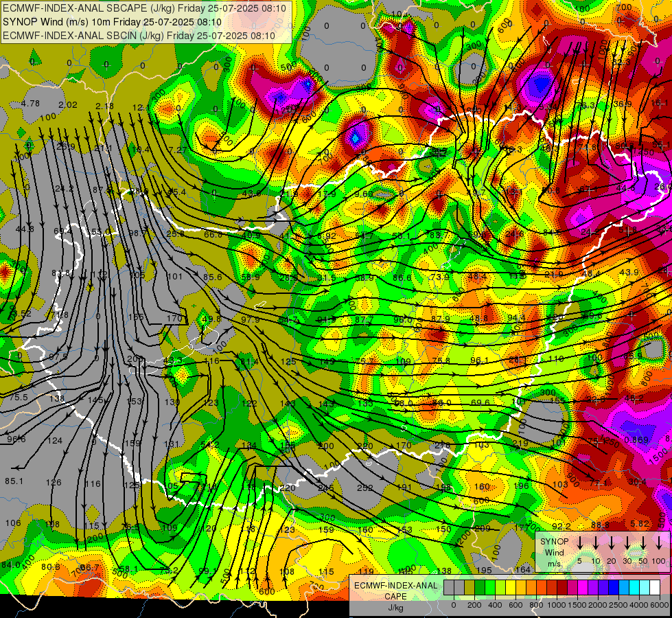
Task: Click the 2.02 value on the map
Action: click(68, 105)
